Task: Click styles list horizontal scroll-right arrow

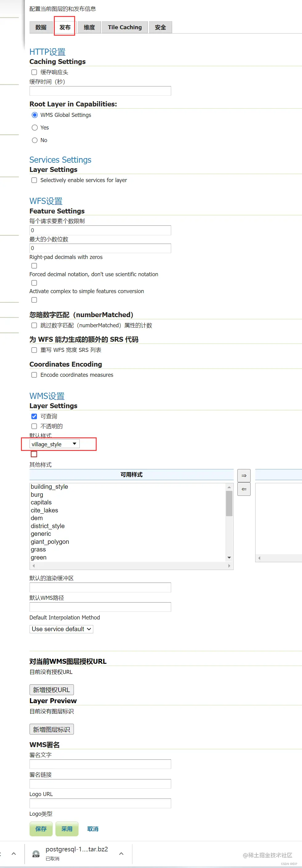Action: [229, 566]
